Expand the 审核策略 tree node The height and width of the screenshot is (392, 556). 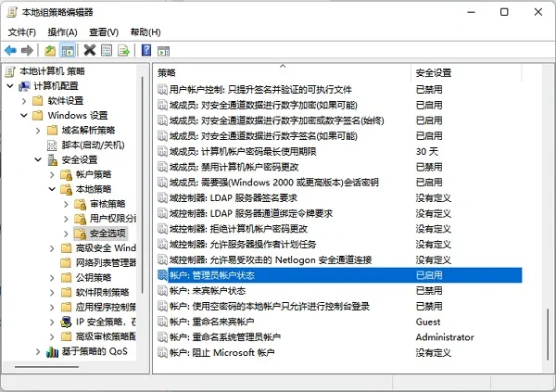click(66, 204)
